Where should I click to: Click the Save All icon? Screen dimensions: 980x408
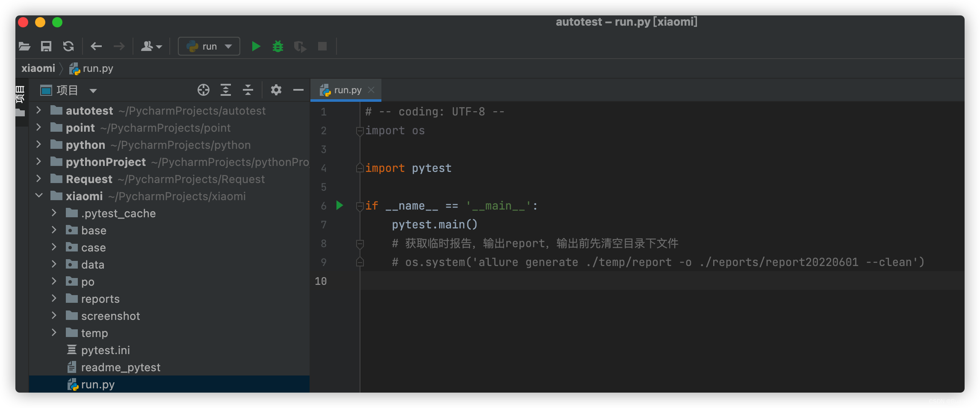[46, 46]
